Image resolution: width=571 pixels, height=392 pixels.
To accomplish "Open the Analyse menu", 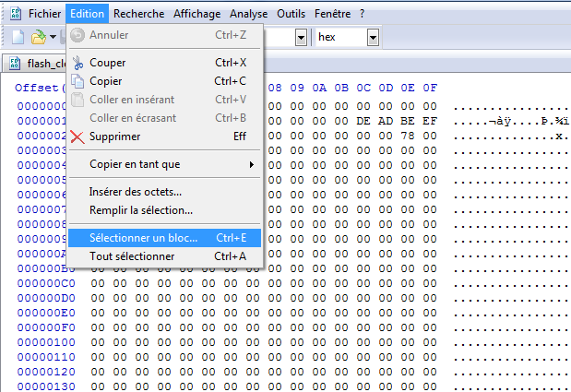I will pyautogui.click(x=248, y=14).
